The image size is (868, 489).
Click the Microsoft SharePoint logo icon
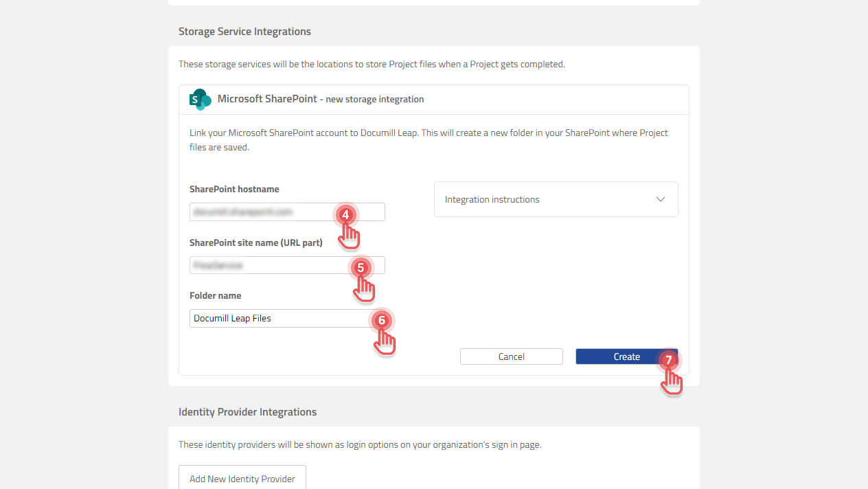[x=199, y=99]
